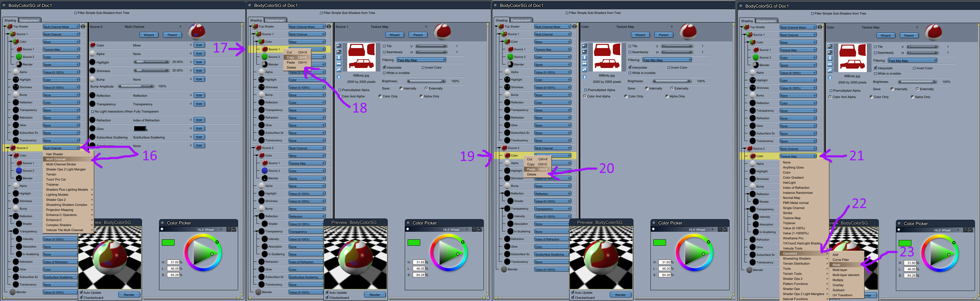Viewport: 980px width, 301px height.
Task: Click the flip horizontal icon in third window's texture panel
Action: pos(585,64)
